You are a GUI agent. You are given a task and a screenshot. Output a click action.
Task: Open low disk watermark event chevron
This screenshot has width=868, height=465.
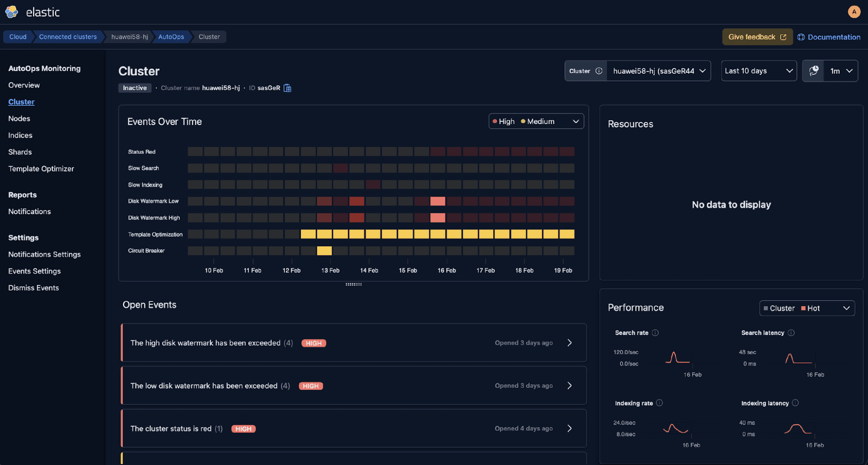[570, 386]
